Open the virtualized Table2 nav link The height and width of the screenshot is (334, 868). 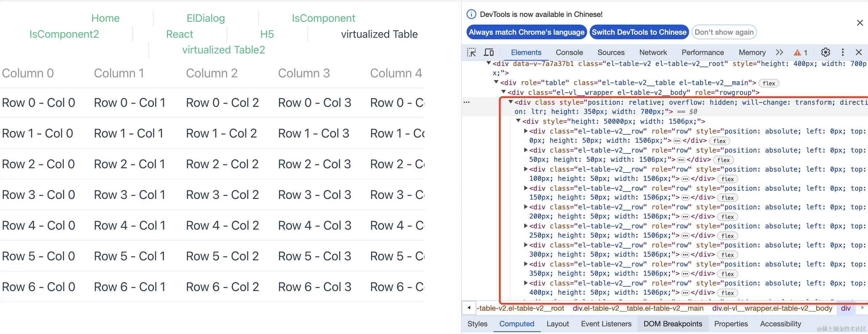(x=223, y=50)
